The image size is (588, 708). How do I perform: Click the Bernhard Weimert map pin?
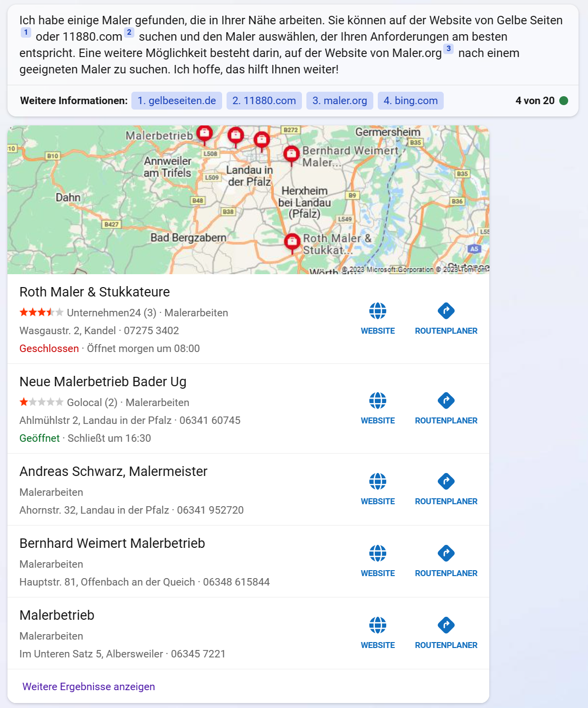(x=292, y=154)
